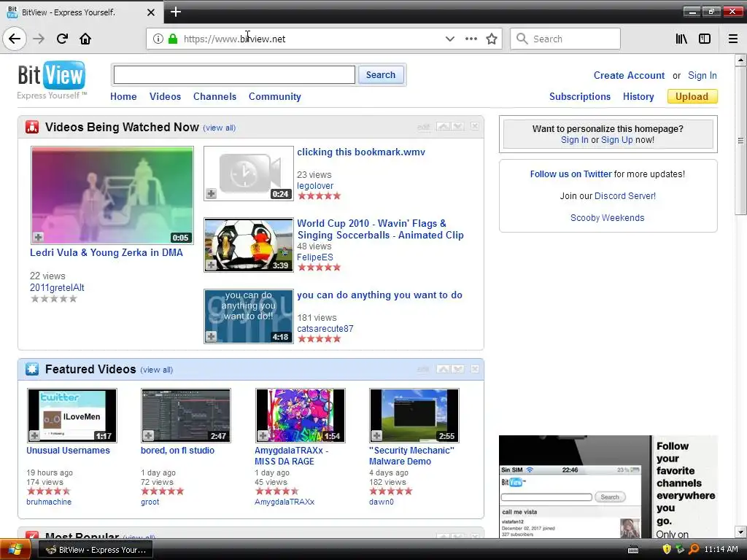
Task: Click the browser Forward arrow
Action: tap(39, 39)
